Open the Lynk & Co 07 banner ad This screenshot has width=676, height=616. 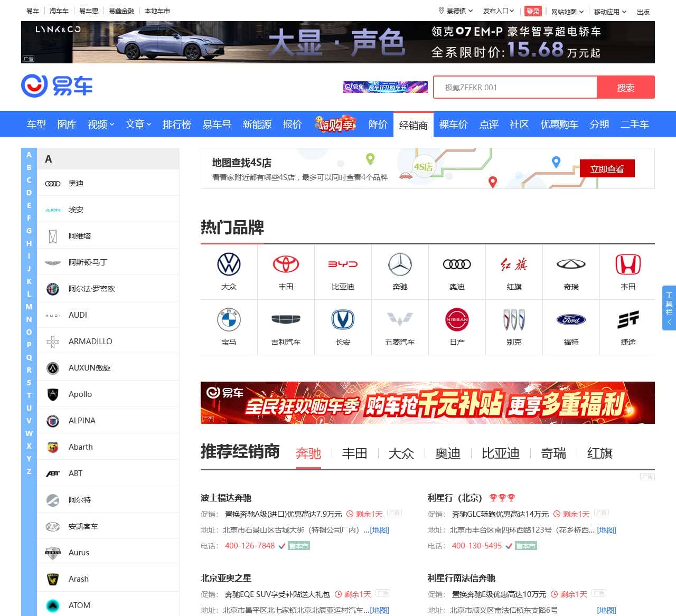[x=338, y=42]
